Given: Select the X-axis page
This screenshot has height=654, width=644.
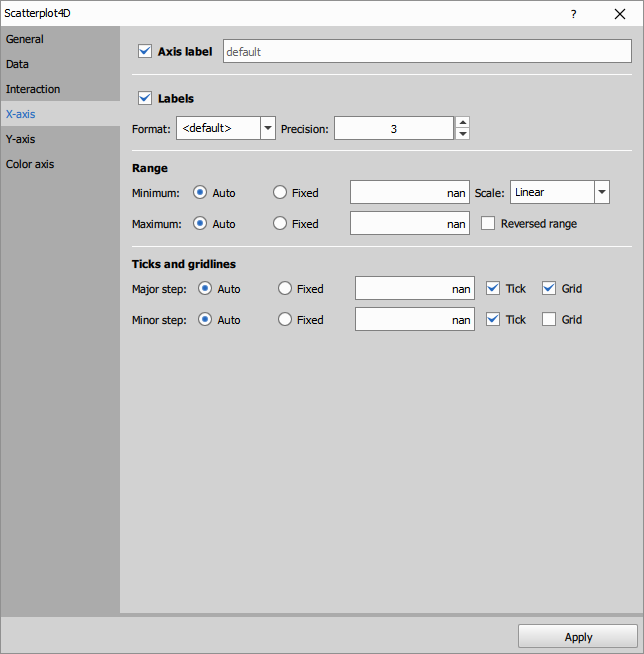Looking at the screenshot, I should 60,114.
